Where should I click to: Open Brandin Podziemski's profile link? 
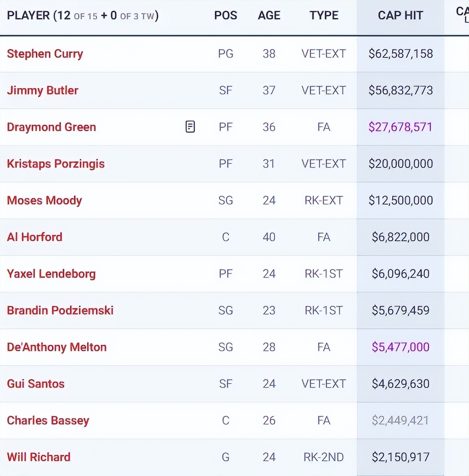pos(60,310)
